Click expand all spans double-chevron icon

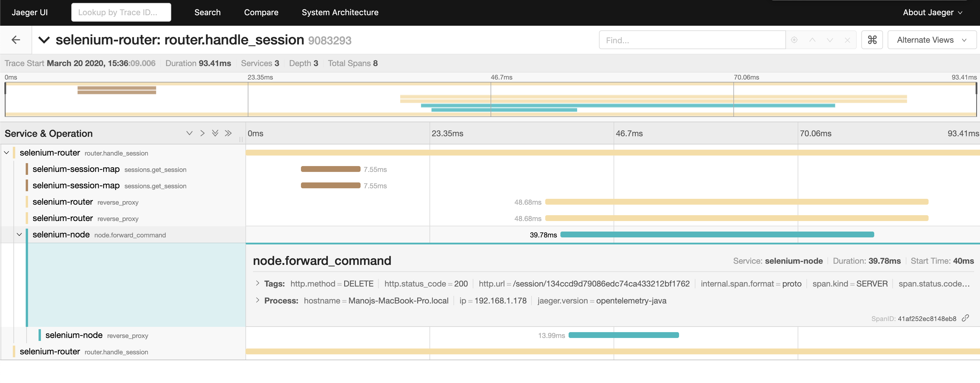click(x=215, y=133)
